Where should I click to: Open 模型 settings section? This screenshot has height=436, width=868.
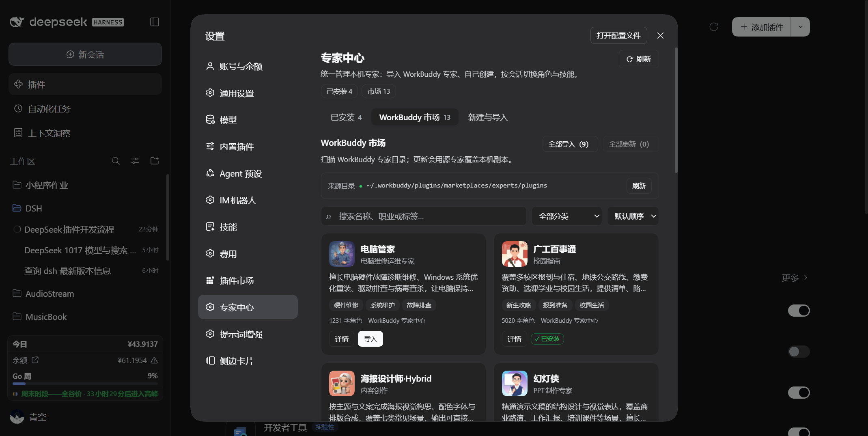[248, 120]
